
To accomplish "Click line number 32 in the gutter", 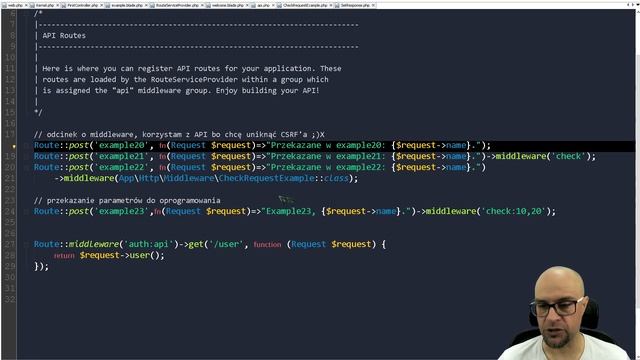I will coord(10,299).
